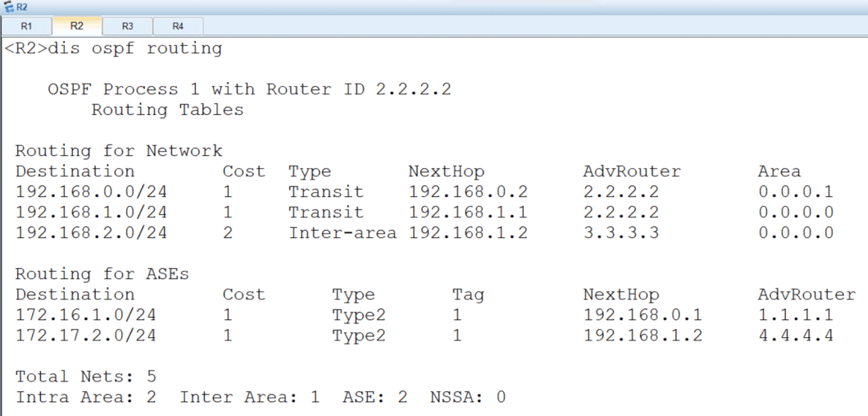Click the 'Intra Area: 2' summary text
The width and height of the screenshot is (868, 416).
[85, 397]
